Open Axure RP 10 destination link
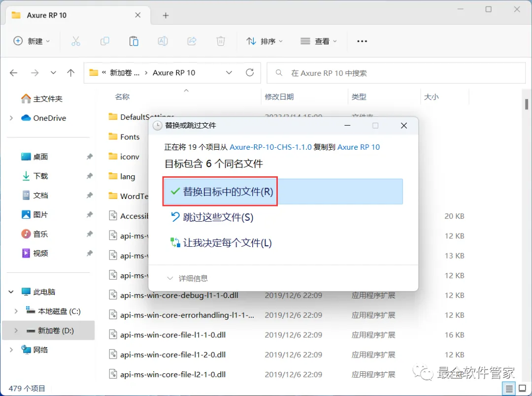The image size is (532, 396). point(358,147)
